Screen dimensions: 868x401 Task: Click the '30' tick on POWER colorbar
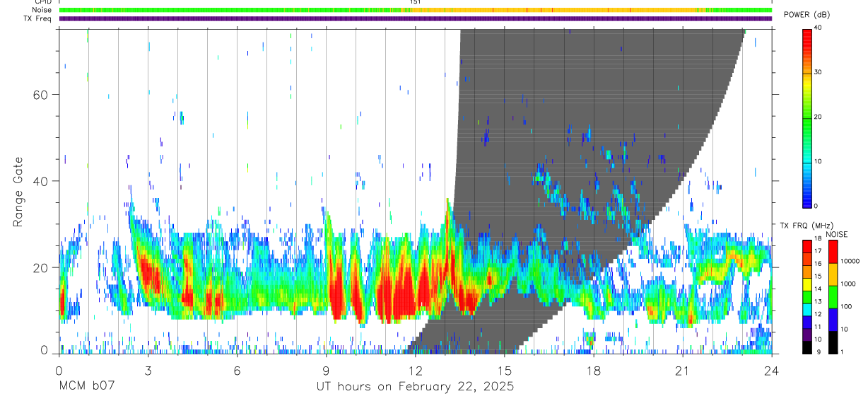click(819, 72)
